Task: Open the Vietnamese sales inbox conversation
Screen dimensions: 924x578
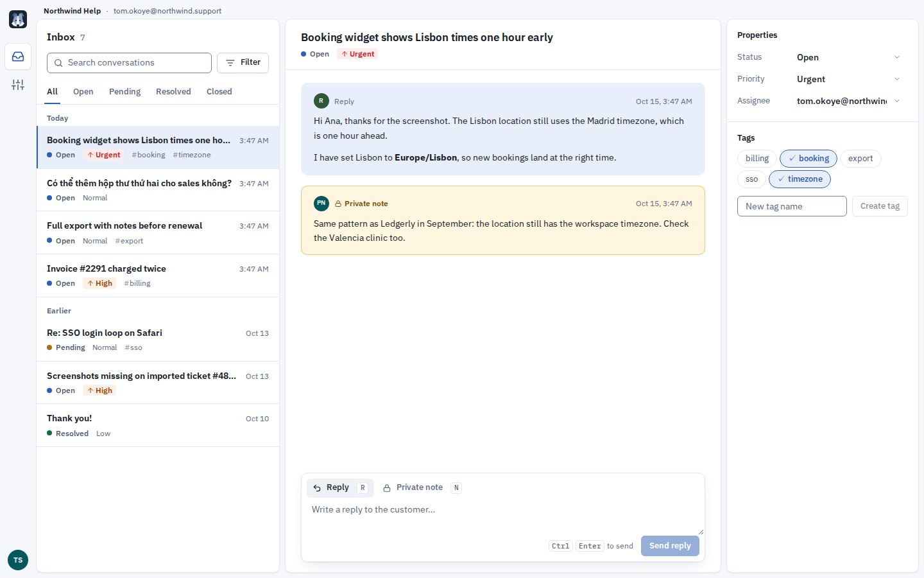Action: pyautogui.click(x=158, y=190)
